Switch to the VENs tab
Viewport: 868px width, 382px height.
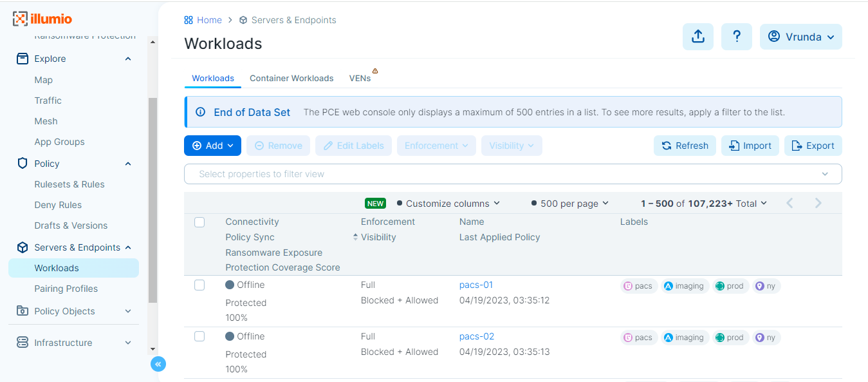tap(360, 78)
